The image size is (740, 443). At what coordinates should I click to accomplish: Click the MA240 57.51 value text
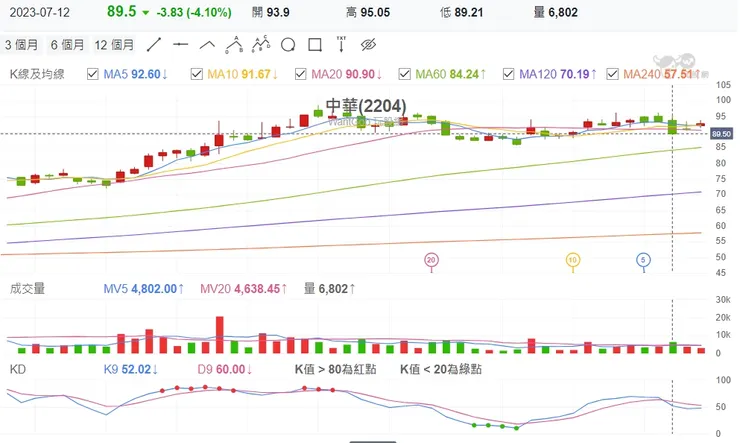tap(662, 74)
